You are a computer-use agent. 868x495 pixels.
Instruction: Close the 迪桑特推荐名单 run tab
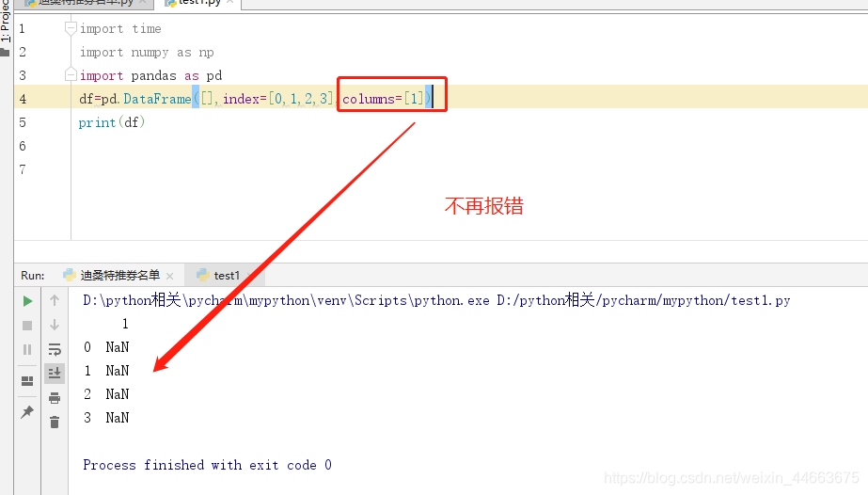point(170,276)
